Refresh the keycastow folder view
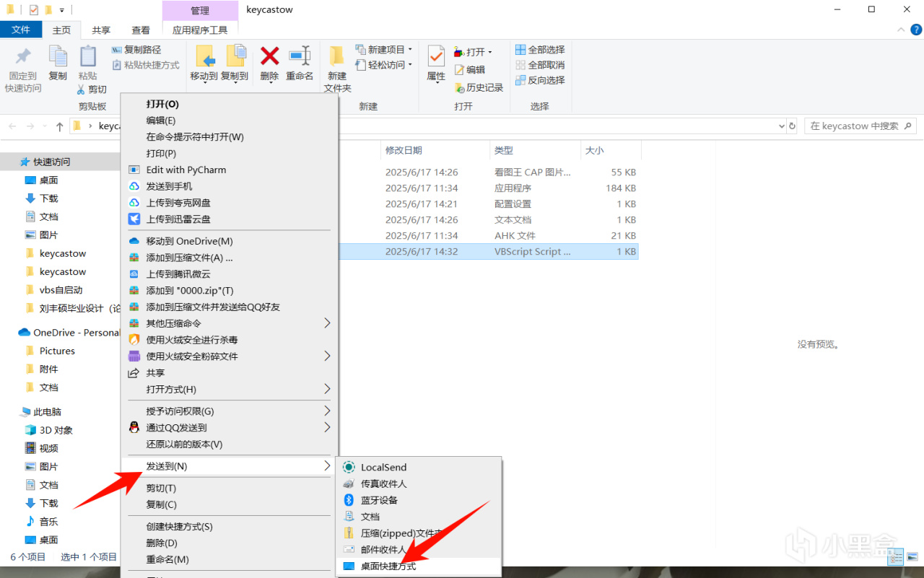Image resolution: width=924 pixels, height=578 pixels. [792, 126]
